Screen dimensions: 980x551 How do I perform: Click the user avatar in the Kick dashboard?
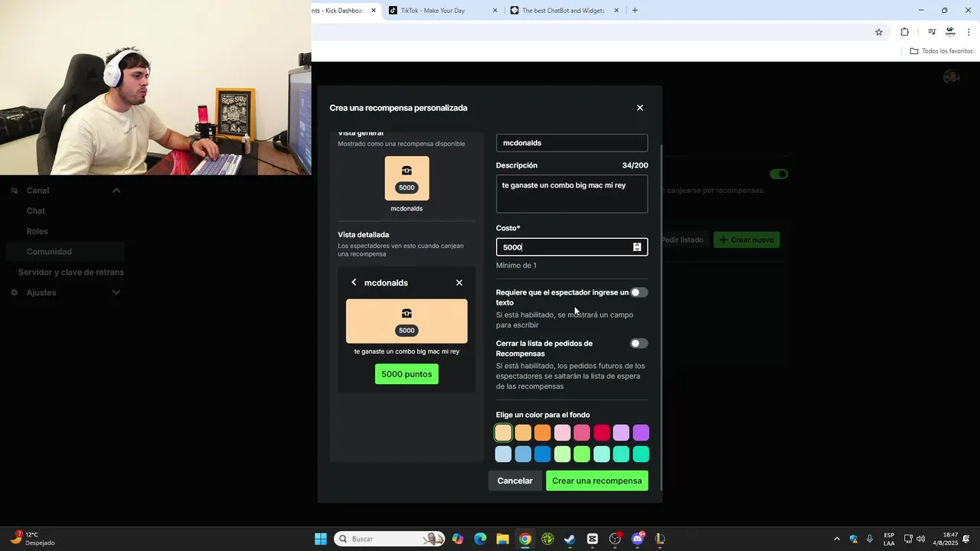click(952, 77)
